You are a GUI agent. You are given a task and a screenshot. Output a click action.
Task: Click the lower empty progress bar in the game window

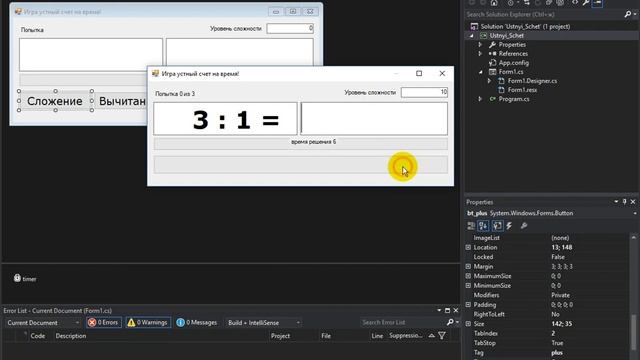[300, 165]
